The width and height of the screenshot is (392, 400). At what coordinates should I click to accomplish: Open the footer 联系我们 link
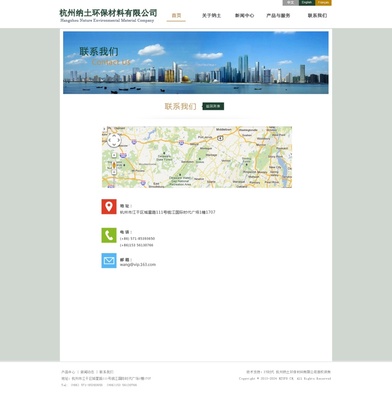pyautogui.click(x=106, y=372)
